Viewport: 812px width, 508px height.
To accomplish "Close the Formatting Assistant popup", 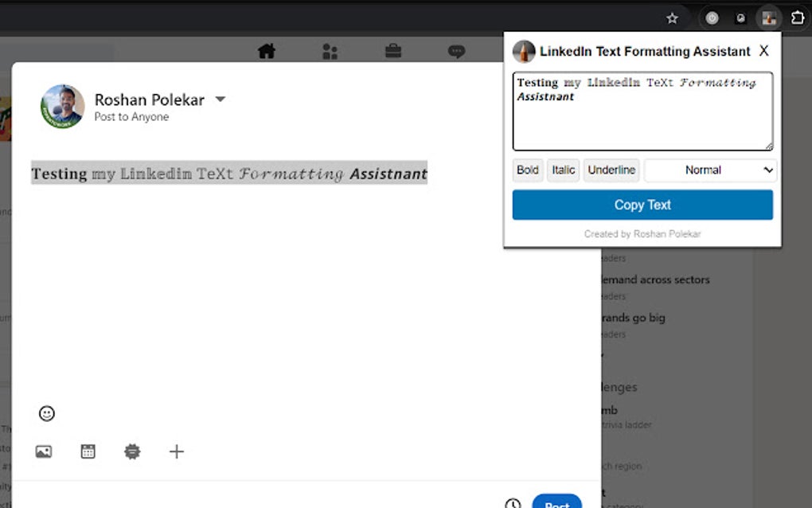I will (x=764, y=51).
